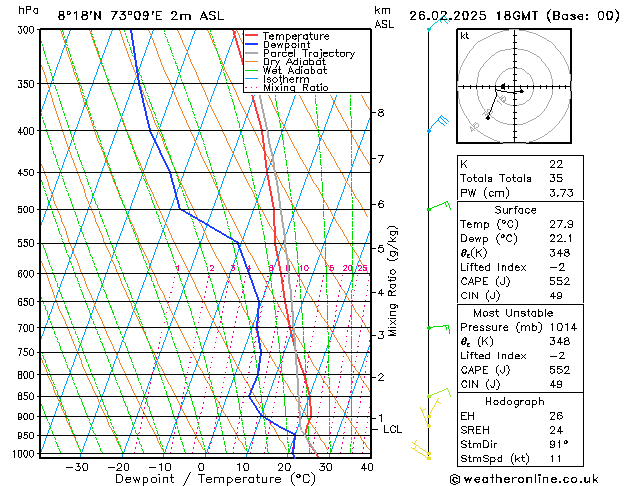Click the -30 temperature axis label
Viewport: 629px width, 486px height.
[77, 468]
